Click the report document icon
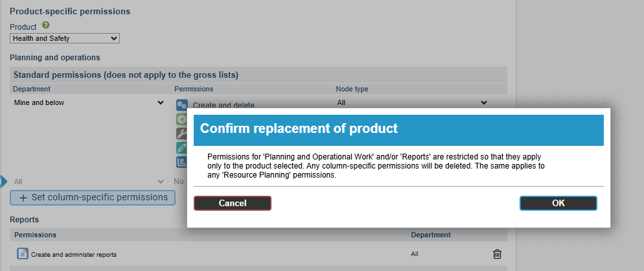 [22, 254]
